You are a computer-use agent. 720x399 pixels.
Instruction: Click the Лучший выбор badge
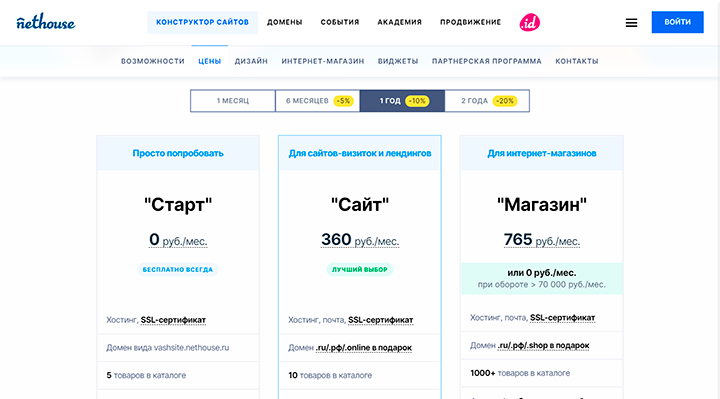pyautogui.click(x=360, y=270)
